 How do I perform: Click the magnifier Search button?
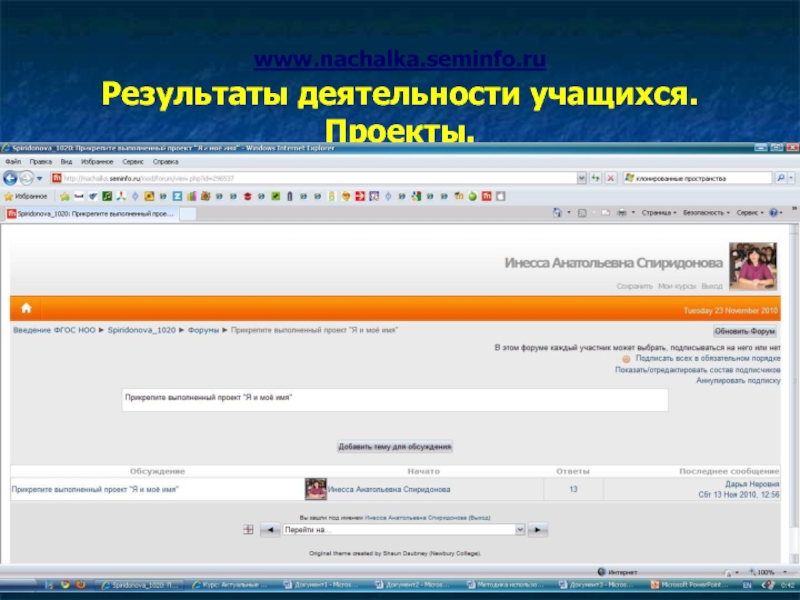781,178
